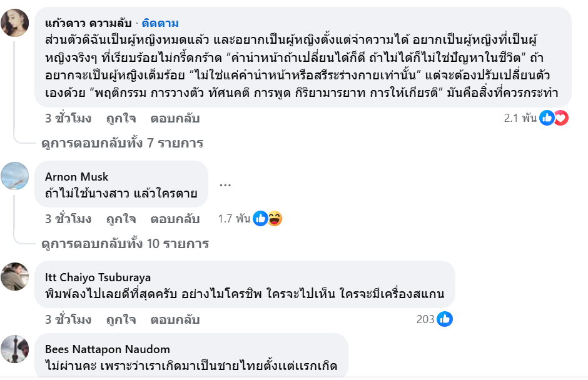Expand all 10 replies under Arnon Musk
The height and width of the screenshot is (380, 588).
point(125,244)
